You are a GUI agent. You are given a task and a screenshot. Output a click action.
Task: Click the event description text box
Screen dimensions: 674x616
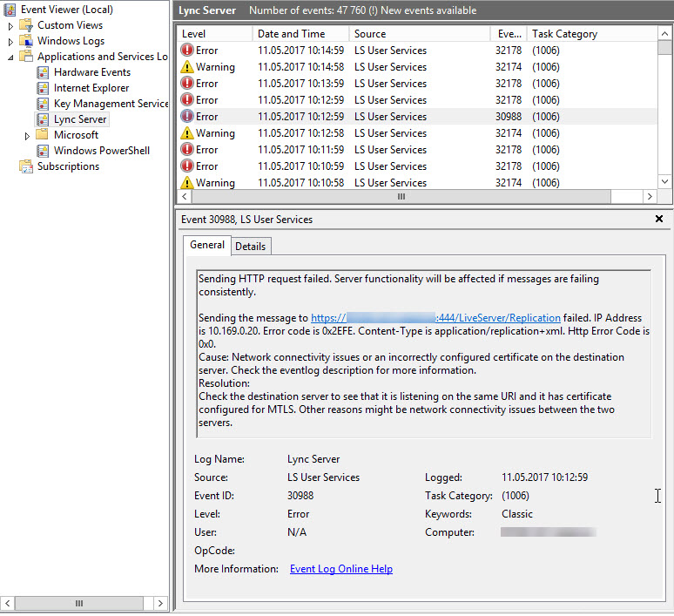pyautogui.click(x=424, y=354)
